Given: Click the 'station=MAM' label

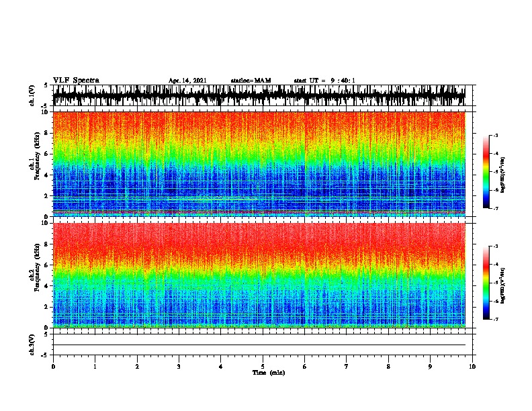Looking at the screenshot, I should click(x=251, y=81).
